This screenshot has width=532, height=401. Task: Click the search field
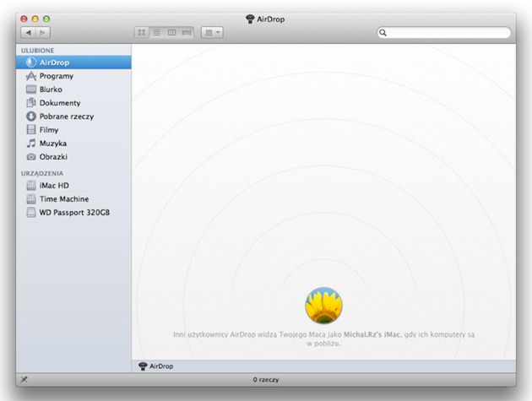(x=444, y=33)
